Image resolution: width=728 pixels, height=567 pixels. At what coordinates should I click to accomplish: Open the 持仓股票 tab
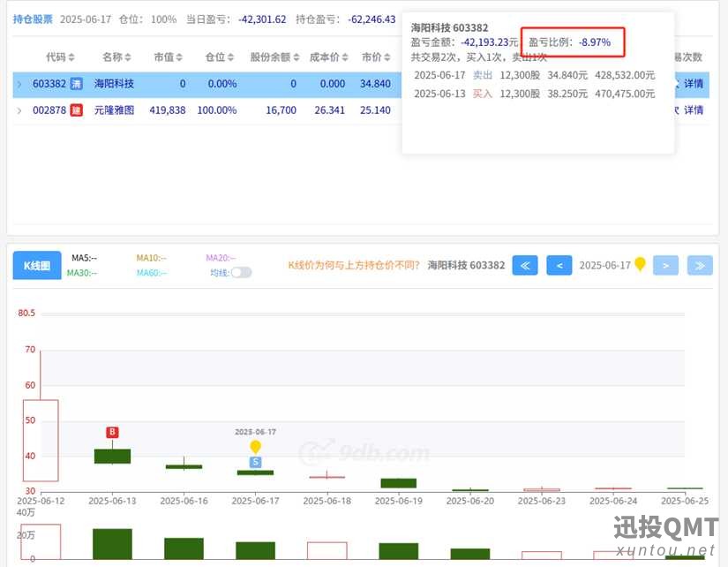coord(33,19)
